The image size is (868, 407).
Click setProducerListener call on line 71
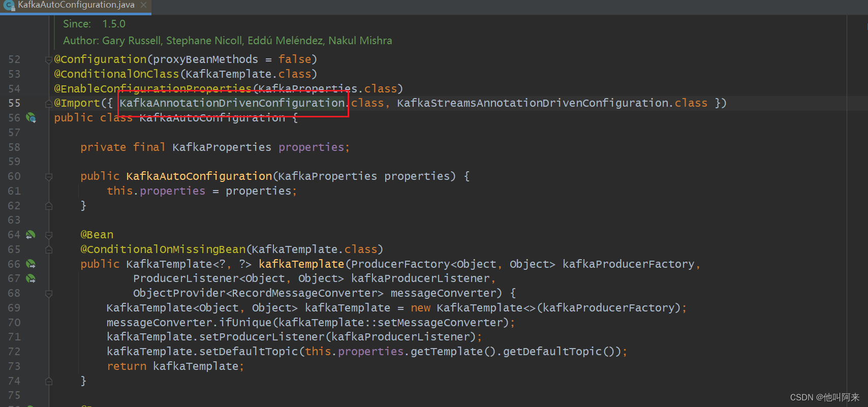(x=262, y=337)
